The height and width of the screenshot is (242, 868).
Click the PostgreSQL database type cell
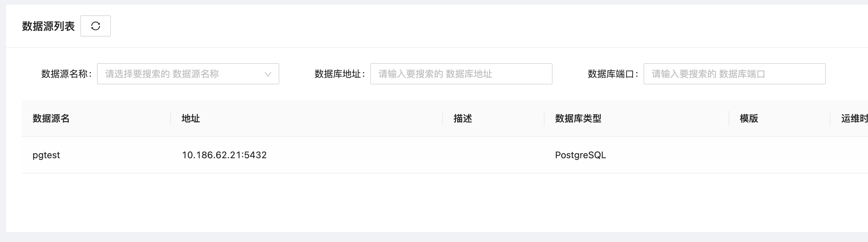pos(580,155)
